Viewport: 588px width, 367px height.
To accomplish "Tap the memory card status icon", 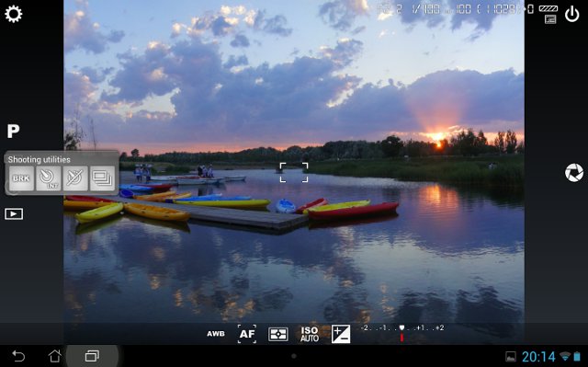I will click(x=550, y=19).
